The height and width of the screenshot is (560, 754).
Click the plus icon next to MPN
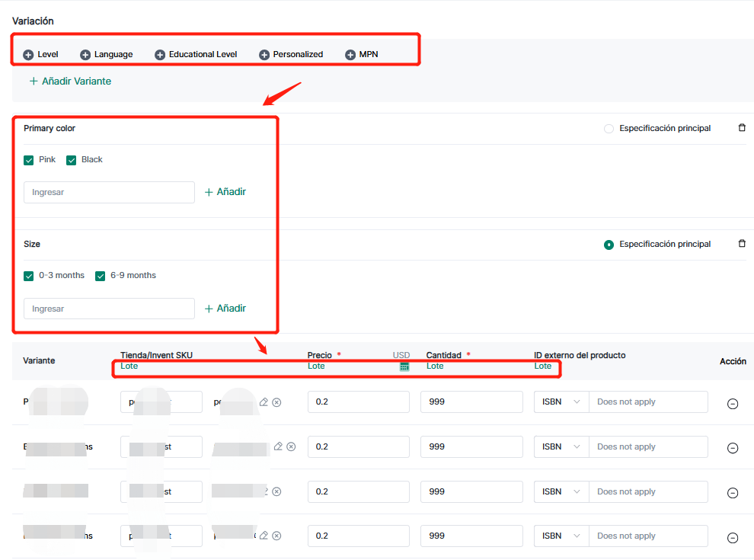(350, 55)
